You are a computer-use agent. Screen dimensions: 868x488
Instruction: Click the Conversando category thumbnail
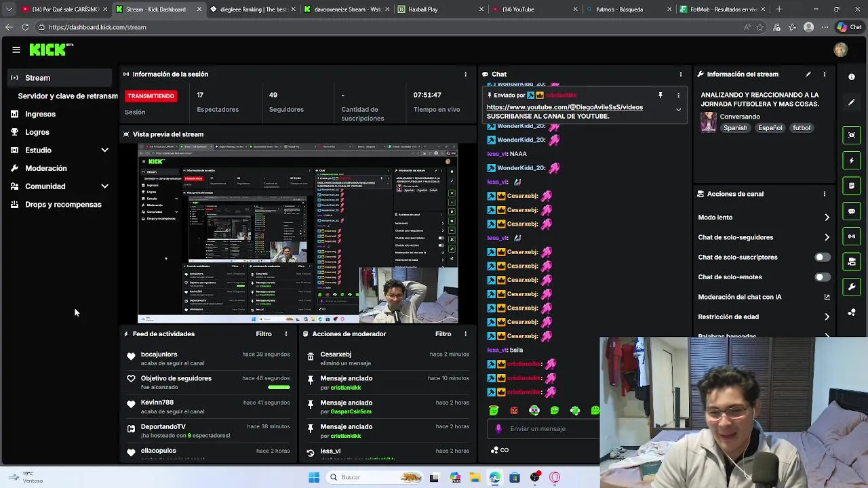[x=708, y=122]
